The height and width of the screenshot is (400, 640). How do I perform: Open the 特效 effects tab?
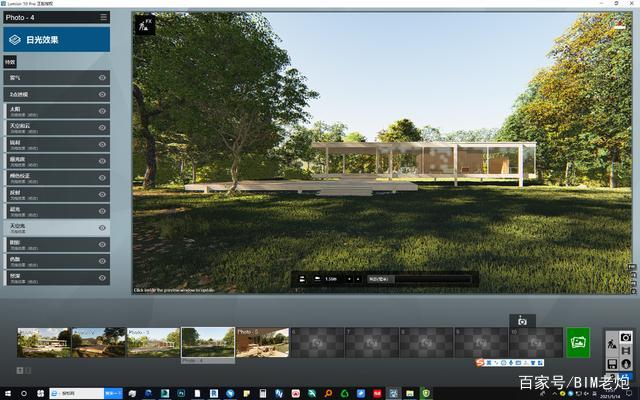coord(10,61)
